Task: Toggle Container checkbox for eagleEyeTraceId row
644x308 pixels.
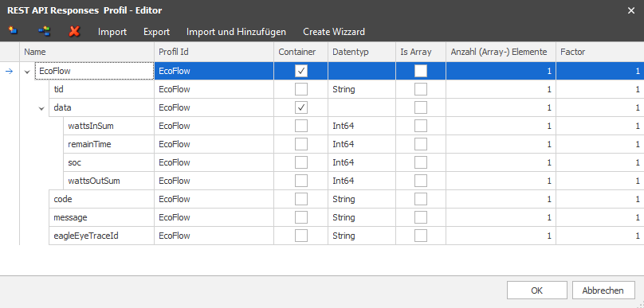Action: [301, 236]
